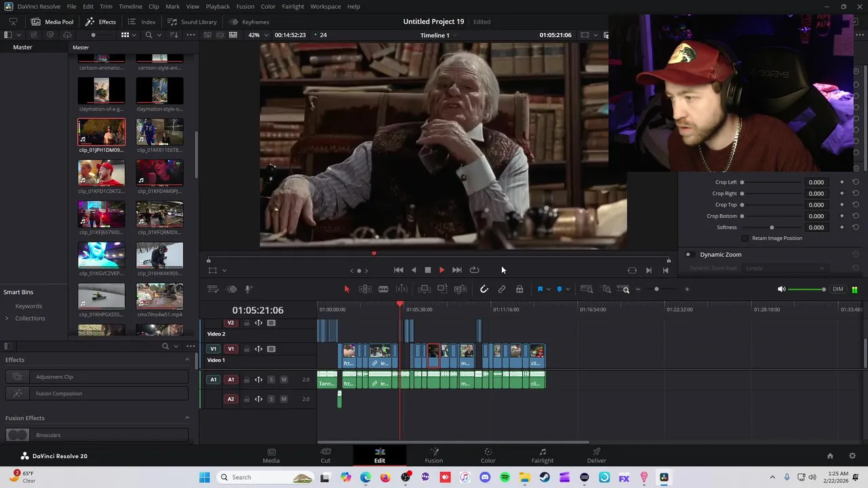Select the Blade Edit Mode tool
The image size is (868, 488).
pyautogui.click(x=383, y=289)
